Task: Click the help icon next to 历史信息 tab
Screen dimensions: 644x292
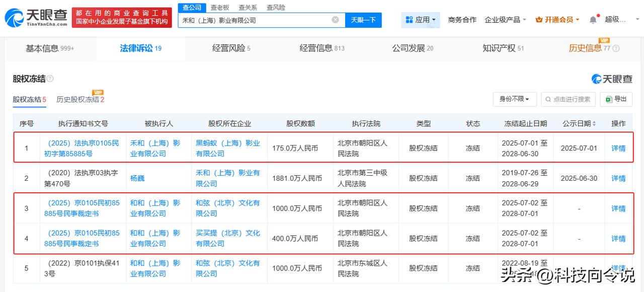Action: point(616,48)
